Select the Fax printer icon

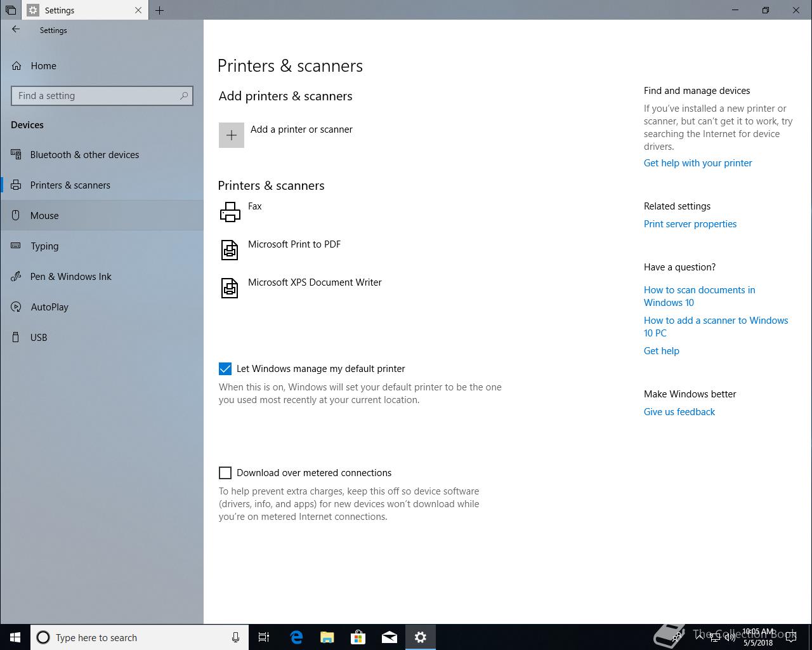click(230, 212)
